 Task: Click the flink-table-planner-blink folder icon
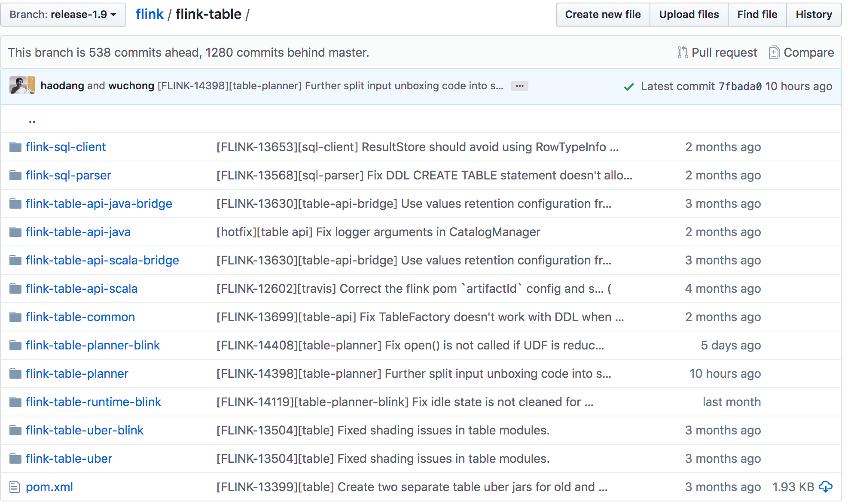tap(15, 345)
